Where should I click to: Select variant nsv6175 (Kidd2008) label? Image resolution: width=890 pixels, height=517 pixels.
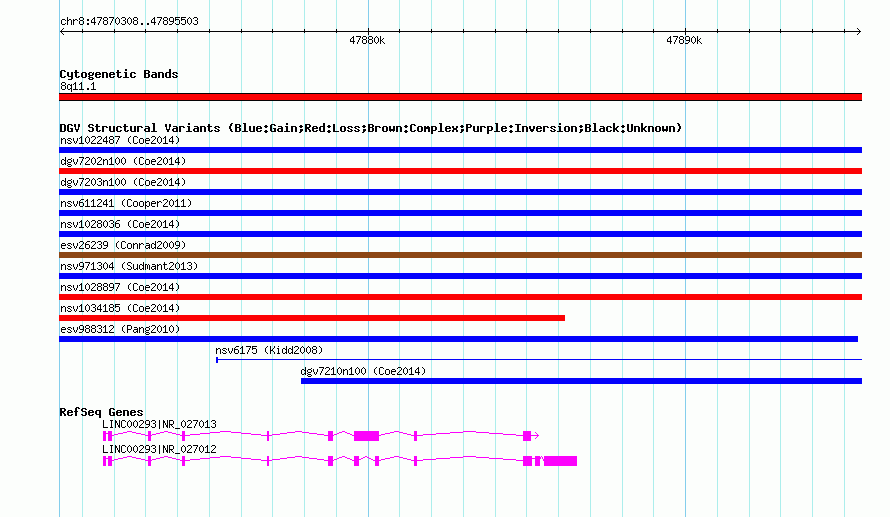[x=269, y=350]
